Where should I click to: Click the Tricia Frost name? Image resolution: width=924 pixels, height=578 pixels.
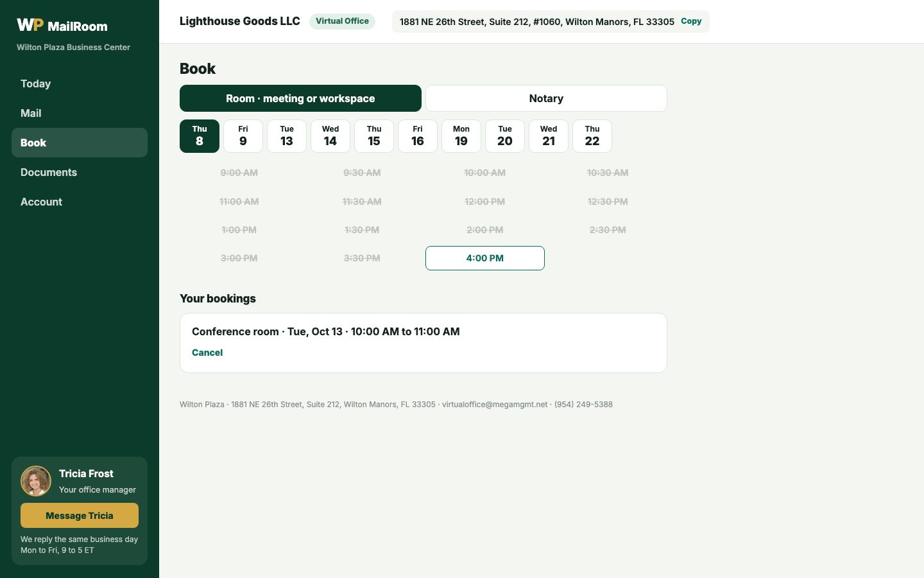86,473
